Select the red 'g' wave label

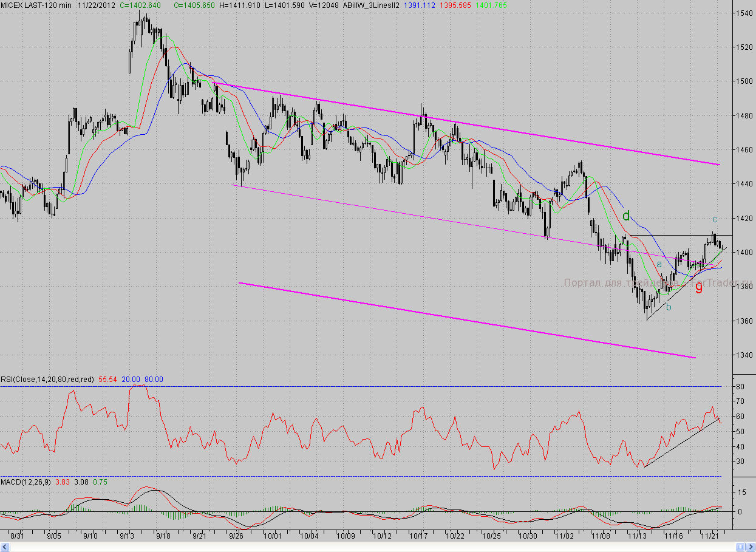click(699, 287)
